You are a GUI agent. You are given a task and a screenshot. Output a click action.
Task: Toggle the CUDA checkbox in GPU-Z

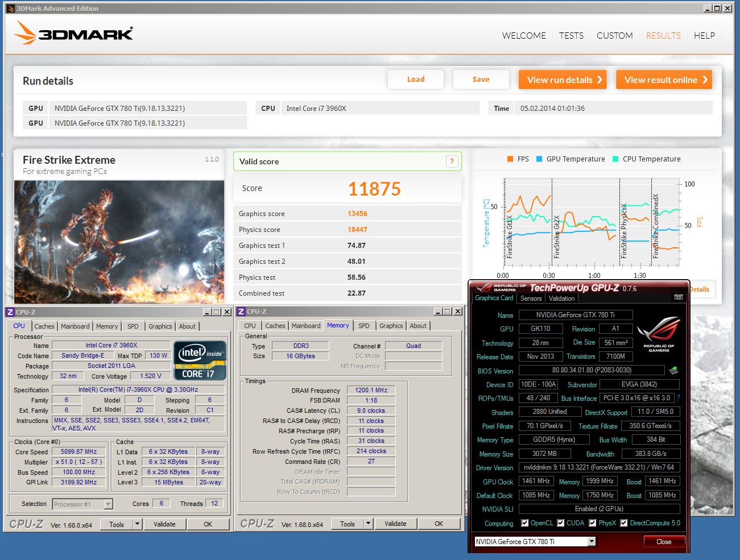point(561,523)
